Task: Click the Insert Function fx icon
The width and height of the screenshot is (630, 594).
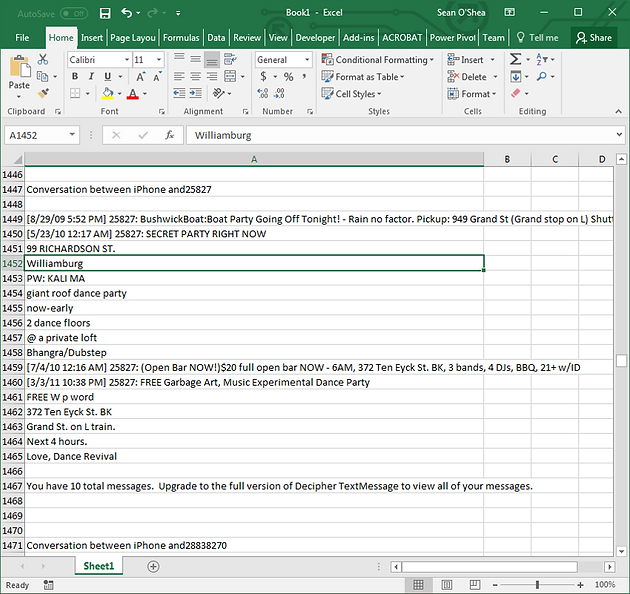Action: click(x=170, y=135)
